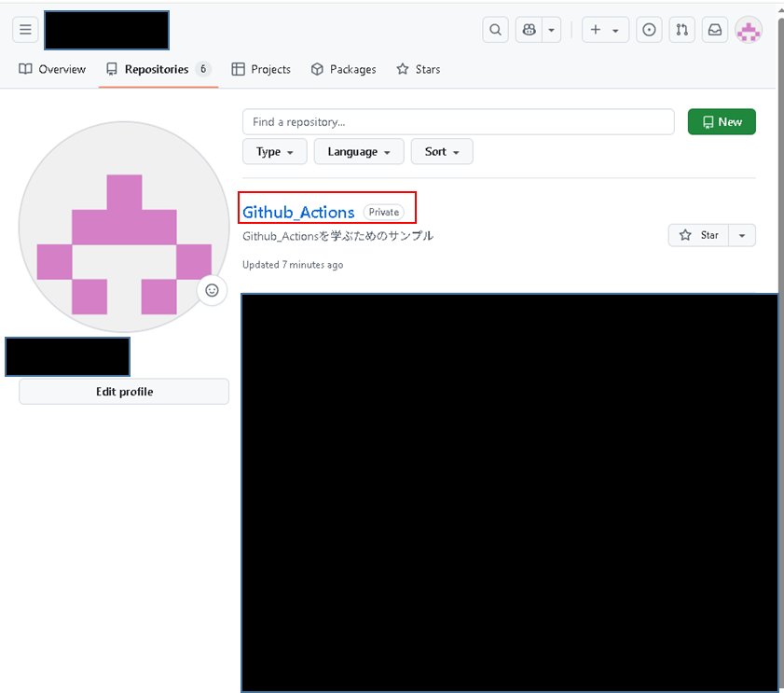The width and height of the screenshot is (784, 693).
Task: Expand the Type filter dropdown
Action: pyautogui.click(x=274, y=152)
